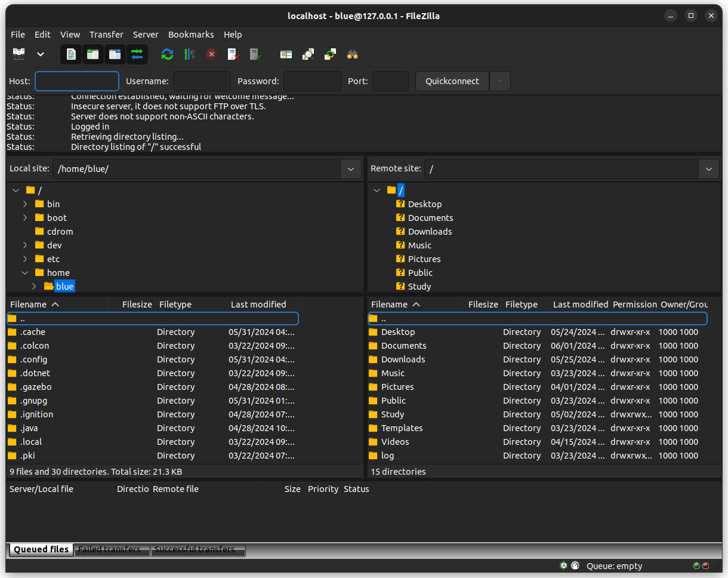The height and width of the screenshot is (578, 728).
Task: Select Pictures in the remote tree
Action: click(424, 259)
